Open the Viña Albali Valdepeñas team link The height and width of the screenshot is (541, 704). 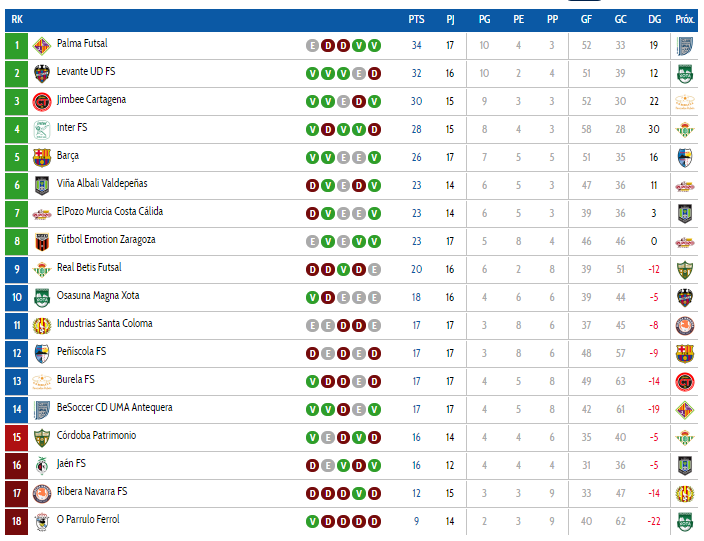point(102,184)
